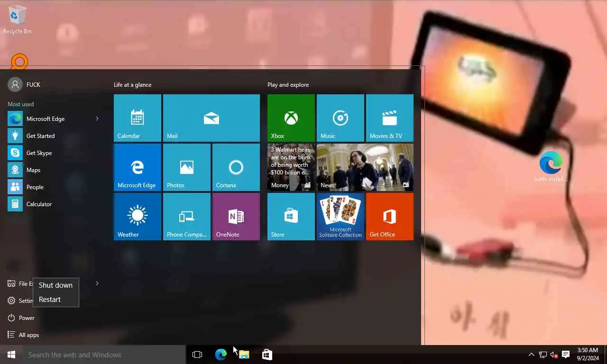This screenshot has height=364, width=607.
Task: Open Task View on the taskbar
Action: [x=197, y=355]
